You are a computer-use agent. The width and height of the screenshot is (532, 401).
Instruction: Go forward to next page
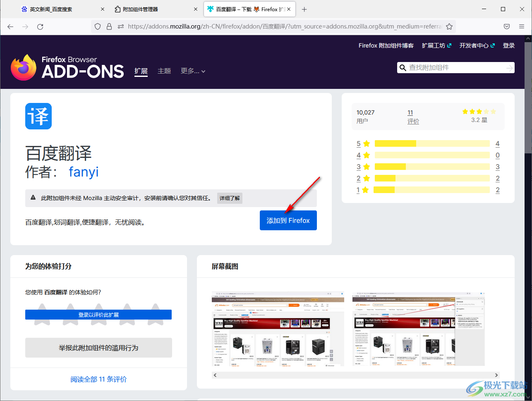(25, 26)
